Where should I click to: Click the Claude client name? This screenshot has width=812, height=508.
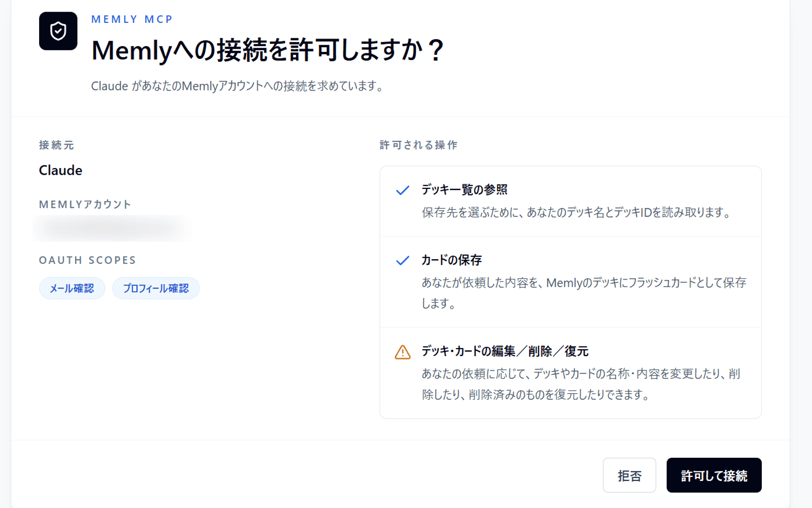(x=60, y=170)
